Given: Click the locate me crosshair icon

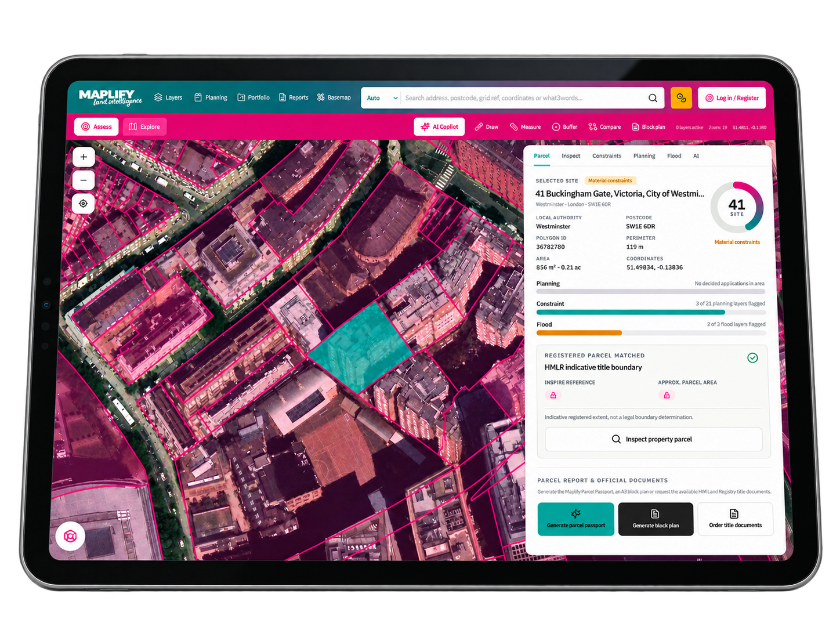Looking at the screenshot, I should pyautogui.click(x=84, y=204).
